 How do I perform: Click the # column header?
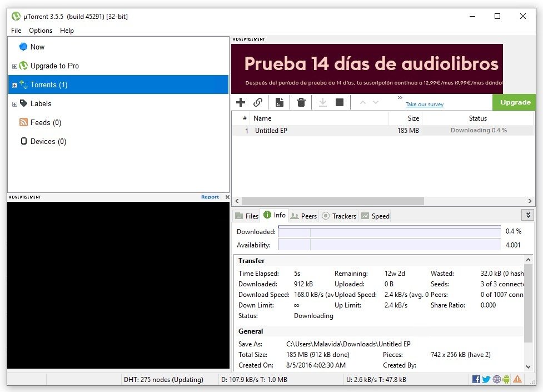(x=241, y=118)
